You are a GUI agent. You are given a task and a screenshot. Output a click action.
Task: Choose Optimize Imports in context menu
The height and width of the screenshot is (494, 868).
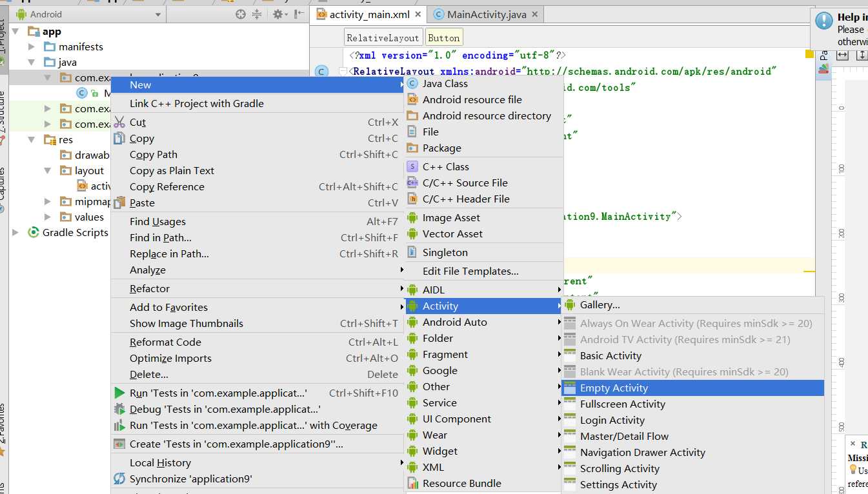tap(257, 358)
